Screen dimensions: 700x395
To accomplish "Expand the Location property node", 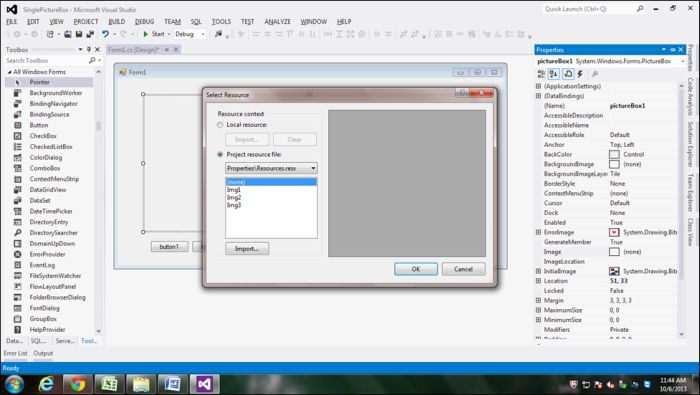I will [538, 281].
